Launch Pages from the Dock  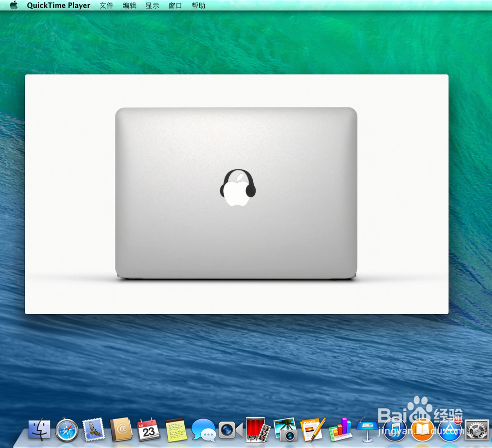(x=313, y=430)
